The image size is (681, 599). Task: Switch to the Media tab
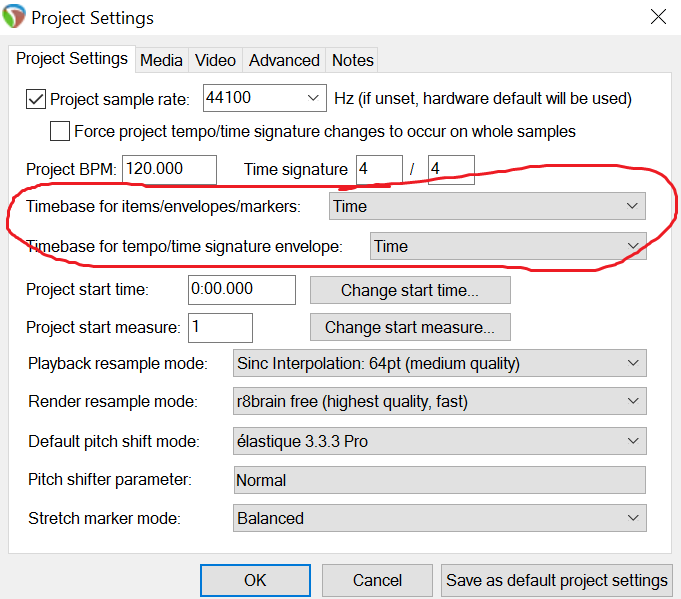tap(161, 60)
